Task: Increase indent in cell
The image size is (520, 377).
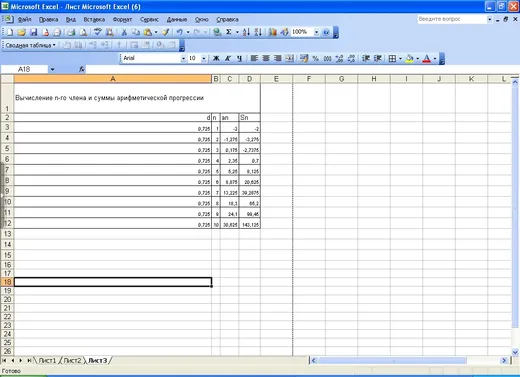Action: pos(378,58)
